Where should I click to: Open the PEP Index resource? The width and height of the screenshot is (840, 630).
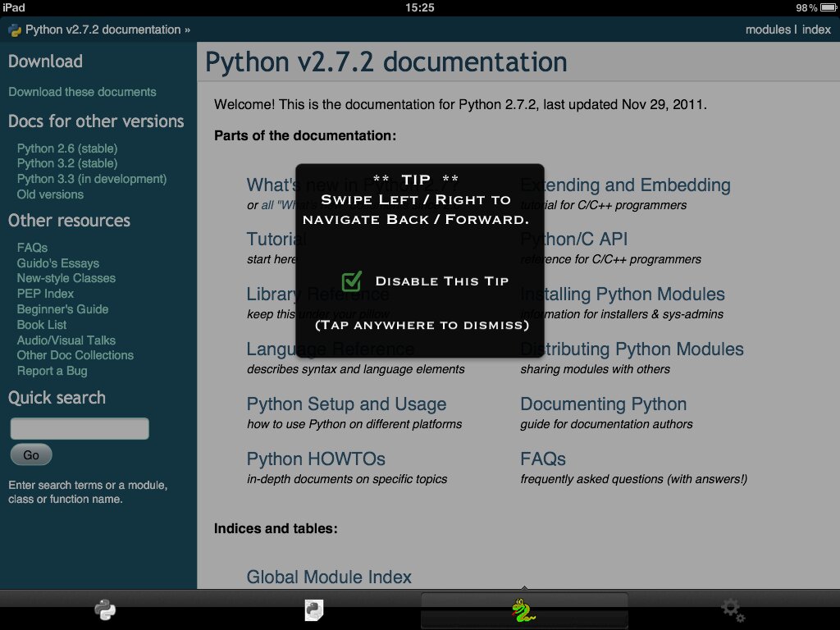pyautogui.click(x=45, y=294)
